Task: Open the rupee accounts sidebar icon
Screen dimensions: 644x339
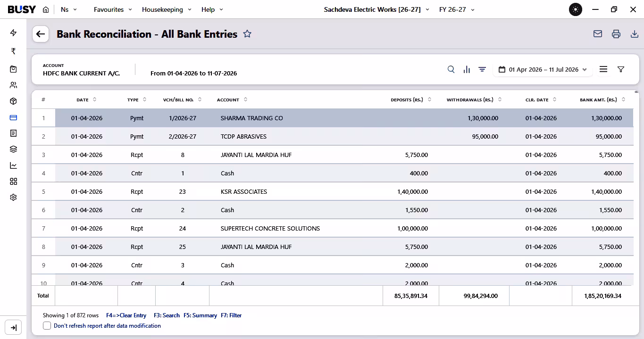Action: (13, 51)
